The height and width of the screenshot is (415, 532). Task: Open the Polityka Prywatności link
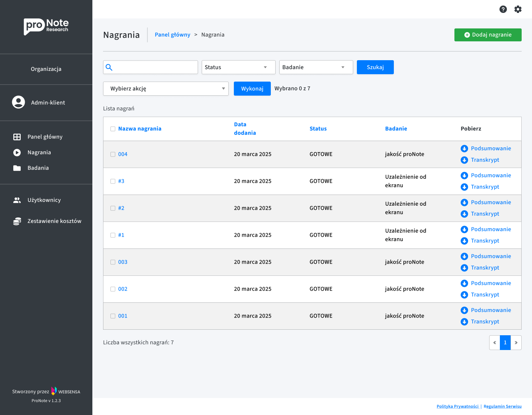pos(457,406)
